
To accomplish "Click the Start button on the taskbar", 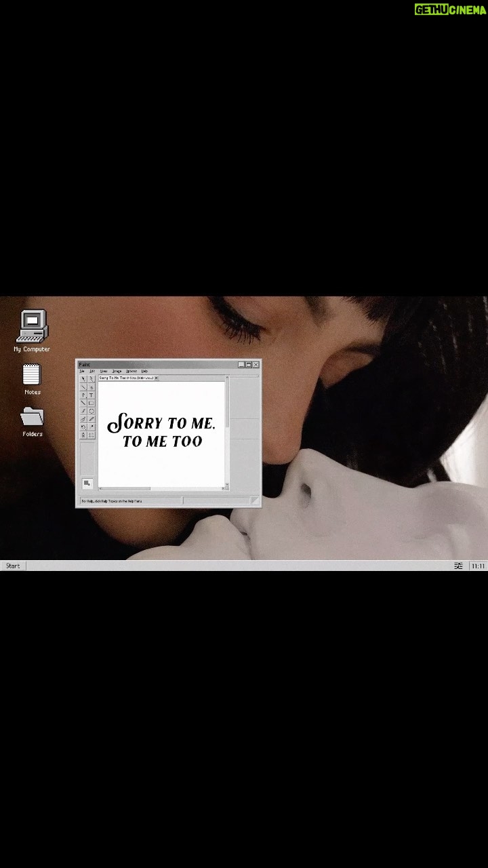I will (x=13, y=566).
